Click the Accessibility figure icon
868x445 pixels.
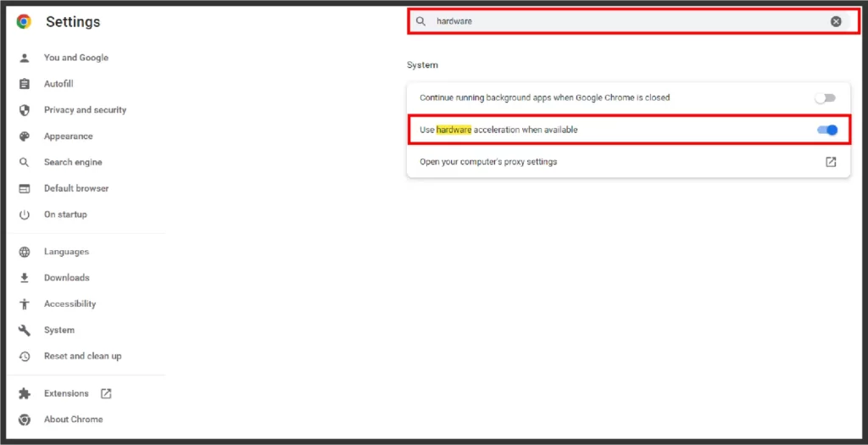[25, 303]
